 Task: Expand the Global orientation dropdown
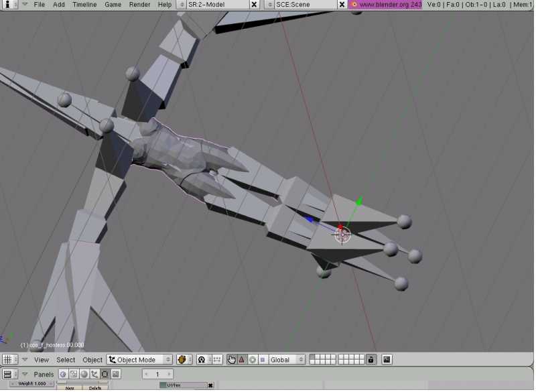click(x=287, y=360)
